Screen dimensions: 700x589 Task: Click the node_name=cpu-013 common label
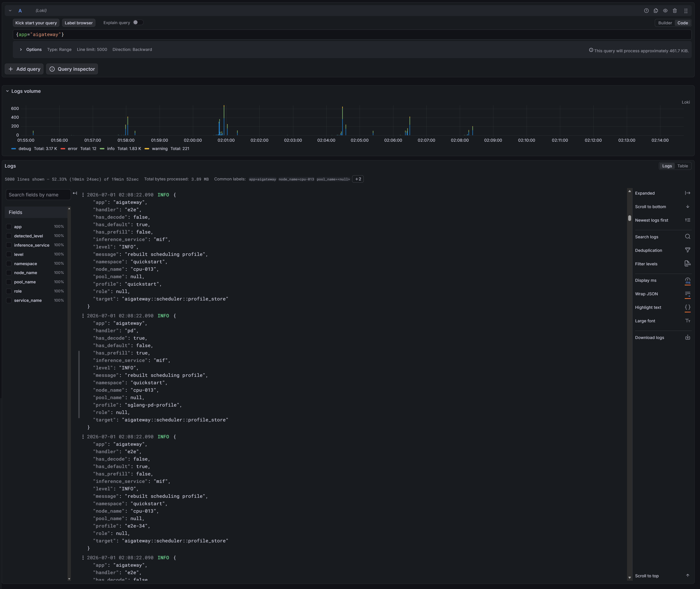pyautogui.click(x=296, y=179)
